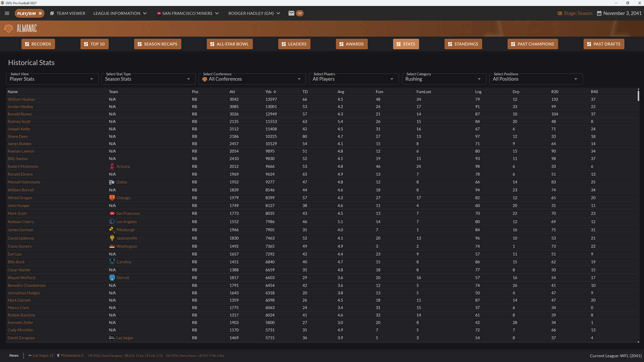Go to the Records section

pos(38,44)
